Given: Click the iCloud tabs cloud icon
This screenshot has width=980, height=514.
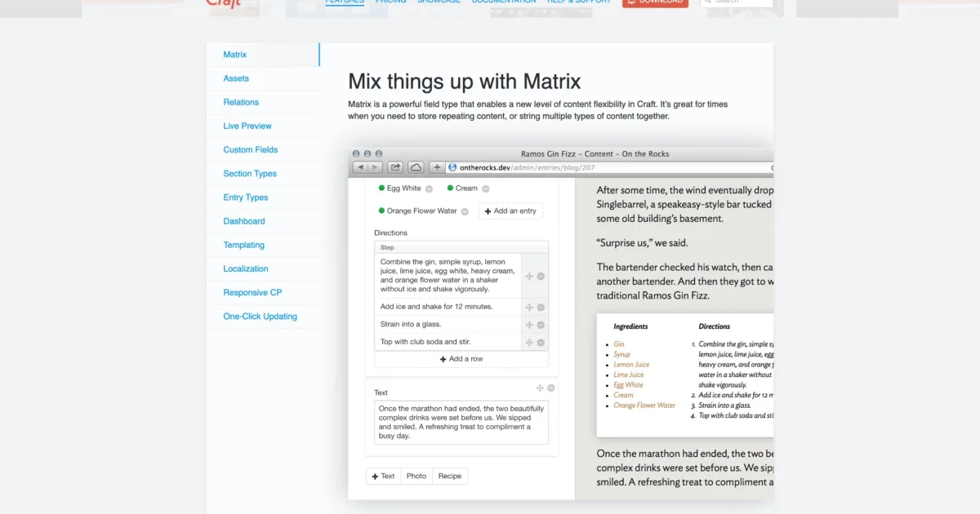Looking at the screenshot, I should (416, 167).
